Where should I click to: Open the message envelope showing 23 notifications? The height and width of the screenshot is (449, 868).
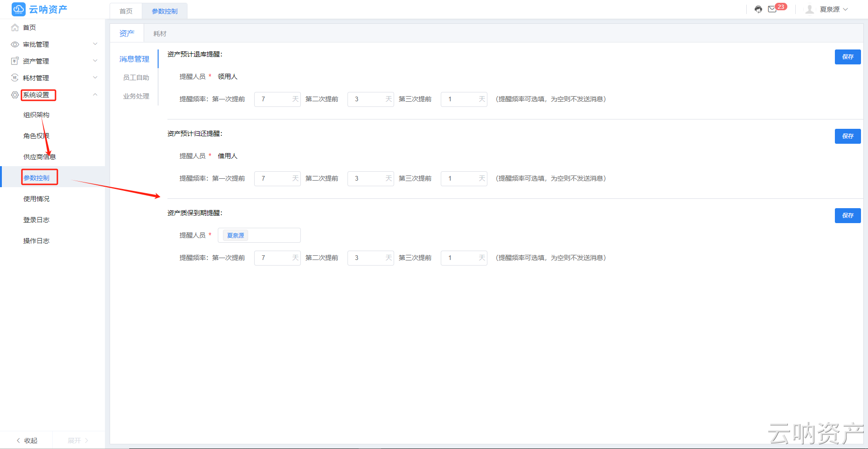tap(772, 9)
